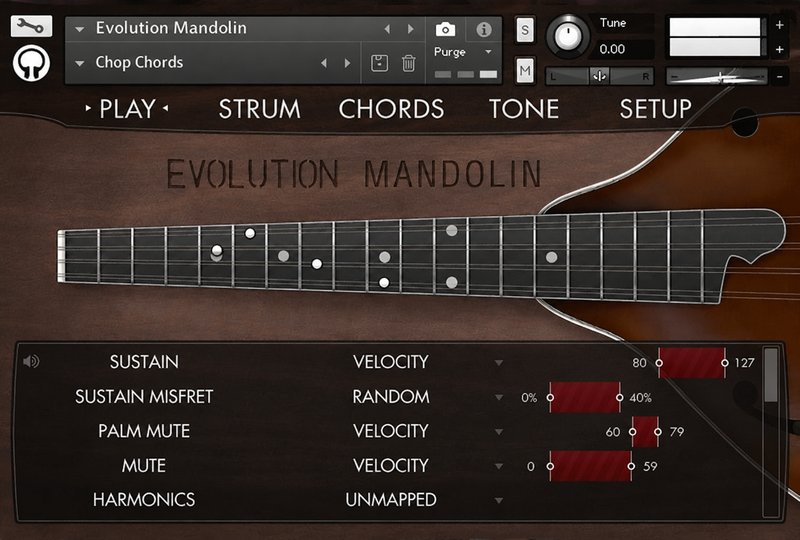Image resolution: width=800 pixels, height=540 pixels.
Task: Switch to the PLAY tab
Action: click(x=127, y=109)
